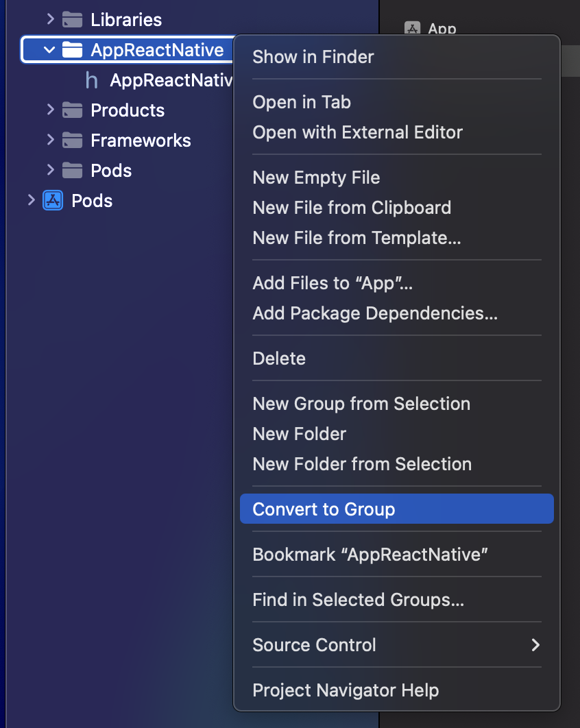
Task: Expand the Products group
Action: pos(50,110)
